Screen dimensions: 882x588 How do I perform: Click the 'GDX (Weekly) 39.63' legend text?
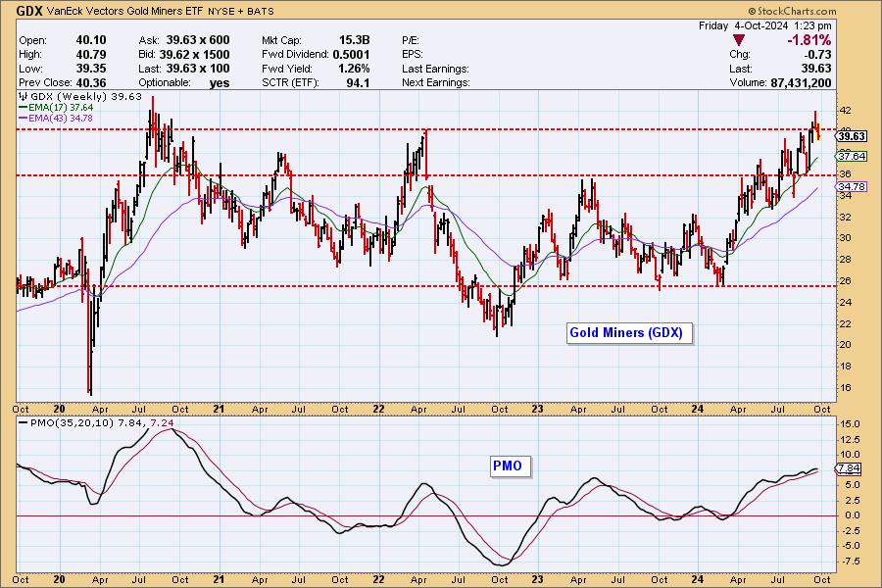pos(86,96)
